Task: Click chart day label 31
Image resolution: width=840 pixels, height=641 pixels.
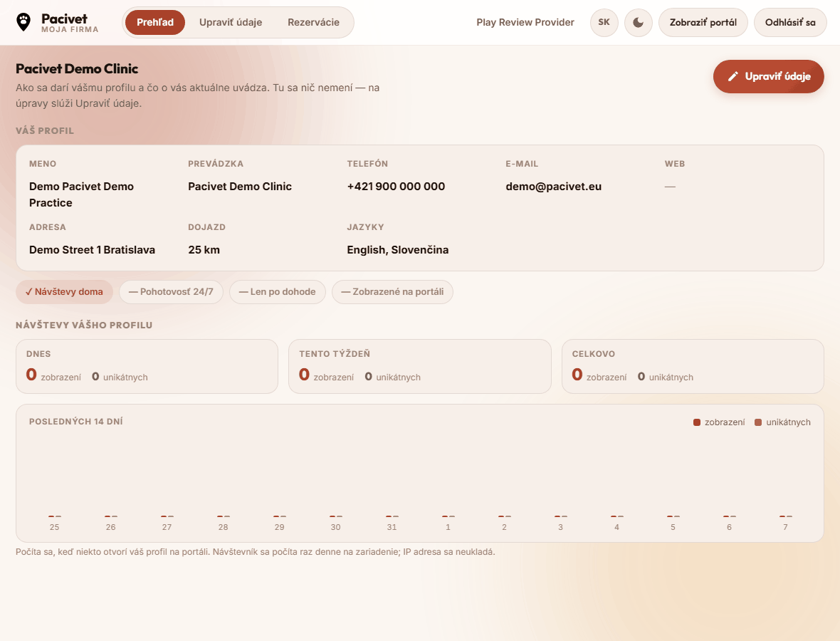Action: pos(392,527)
